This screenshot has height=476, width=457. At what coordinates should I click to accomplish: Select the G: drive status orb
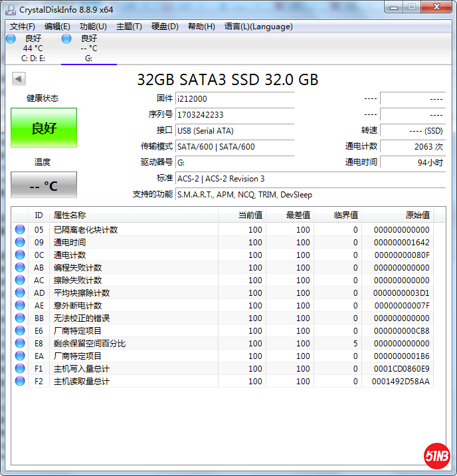point(66,39)
